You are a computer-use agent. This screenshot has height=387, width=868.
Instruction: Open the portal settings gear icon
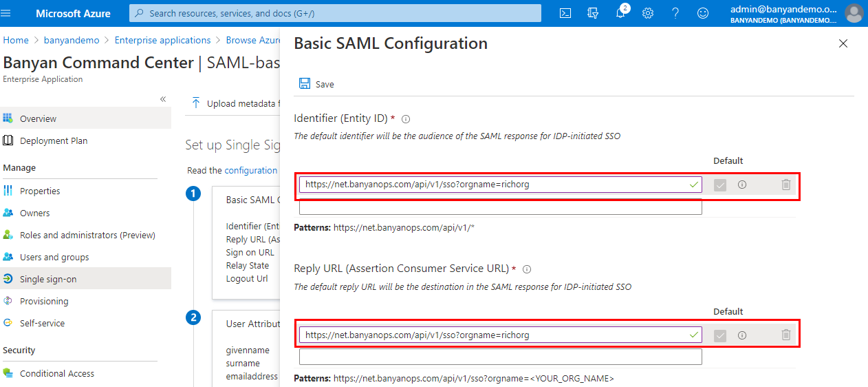(648, 13)
